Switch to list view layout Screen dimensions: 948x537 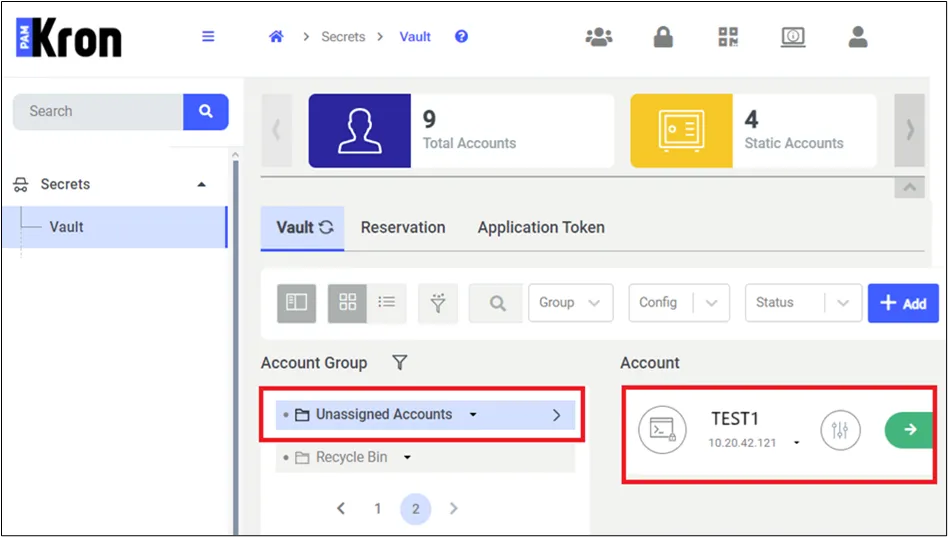pyautogui.click(x=386, y=302)
